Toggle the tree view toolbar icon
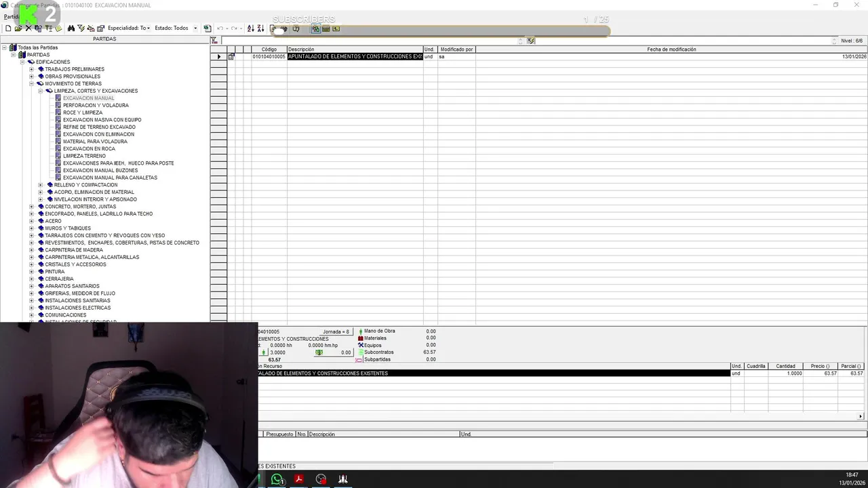This screenshot has width=868, height=488. pos(316,28)
